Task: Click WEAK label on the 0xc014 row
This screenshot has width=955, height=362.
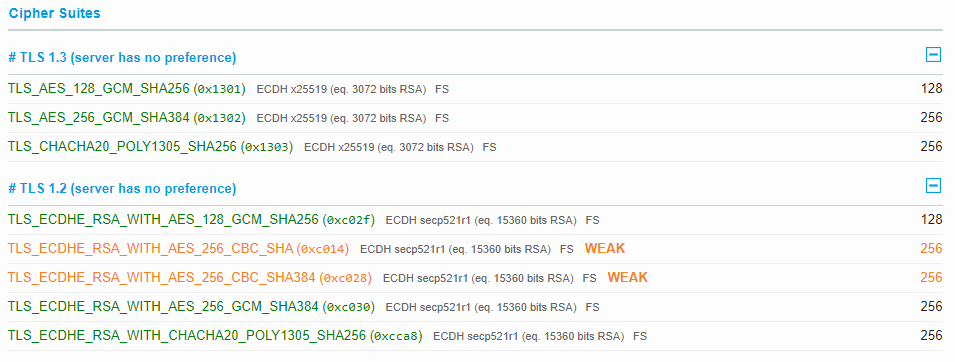Action: (605, 248)
